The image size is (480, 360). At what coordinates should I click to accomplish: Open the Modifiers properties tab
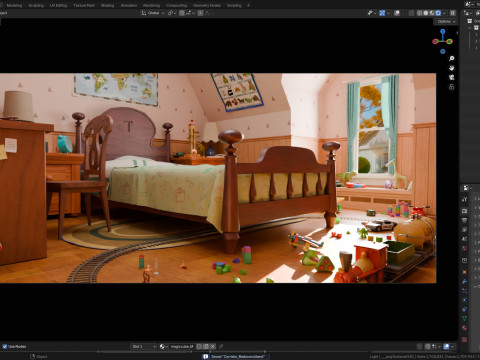[465, 281]
